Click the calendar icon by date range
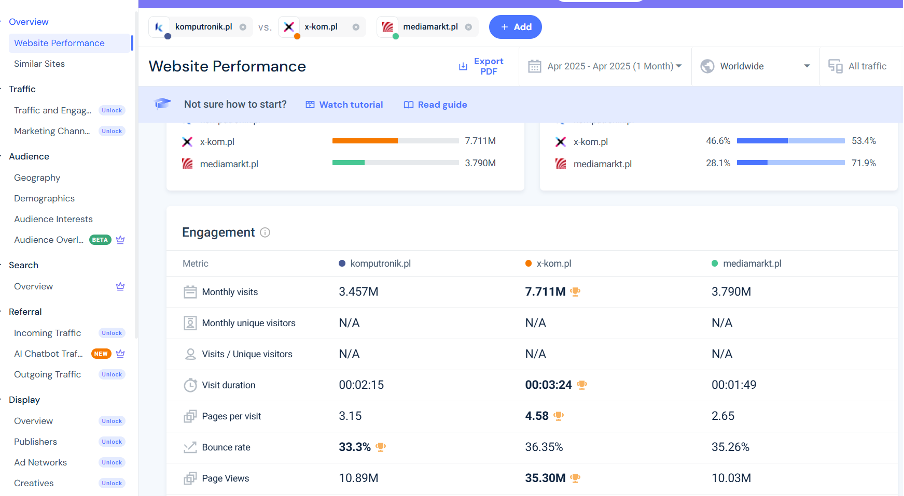Viewport: 904px width, 496px height. coord(534,66)
